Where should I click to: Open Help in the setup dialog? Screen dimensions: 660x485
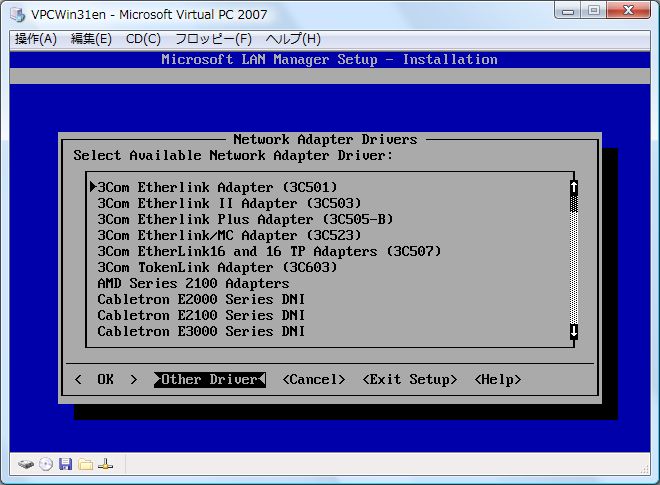click(498, 379)
